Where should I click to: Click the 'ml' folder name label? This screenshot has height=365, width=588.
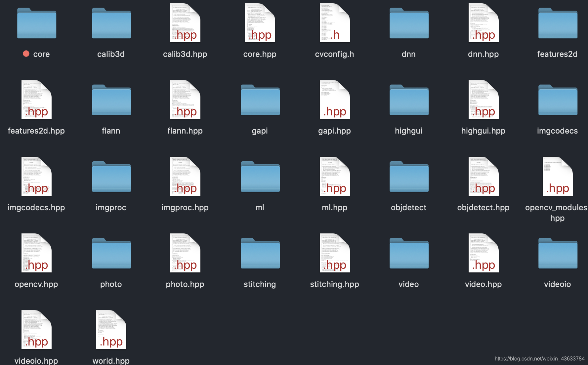[260, 207]
